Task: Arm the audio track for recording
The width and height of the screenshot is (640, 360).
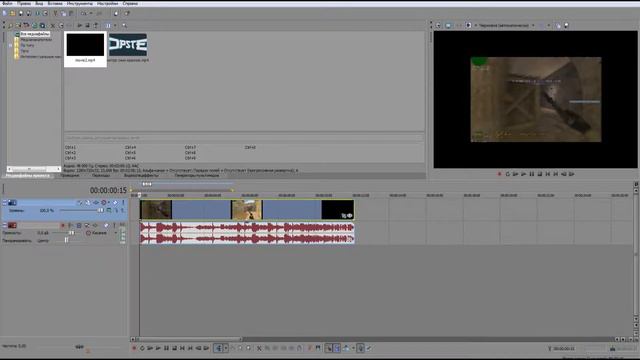Action: tap(63, 225)
